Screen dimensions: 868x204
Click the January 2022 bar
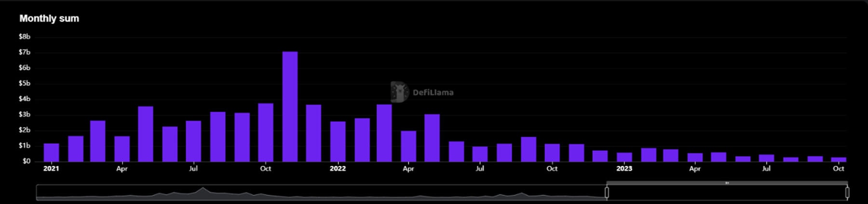(338, 141)
